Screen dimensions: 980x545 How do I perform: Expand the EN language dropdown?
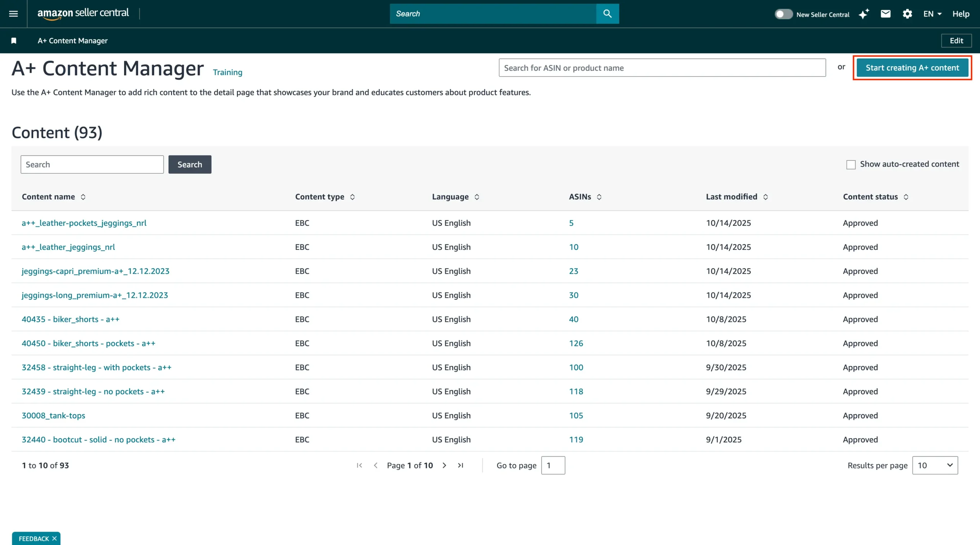pyautogui.click(x=932, y=14)
